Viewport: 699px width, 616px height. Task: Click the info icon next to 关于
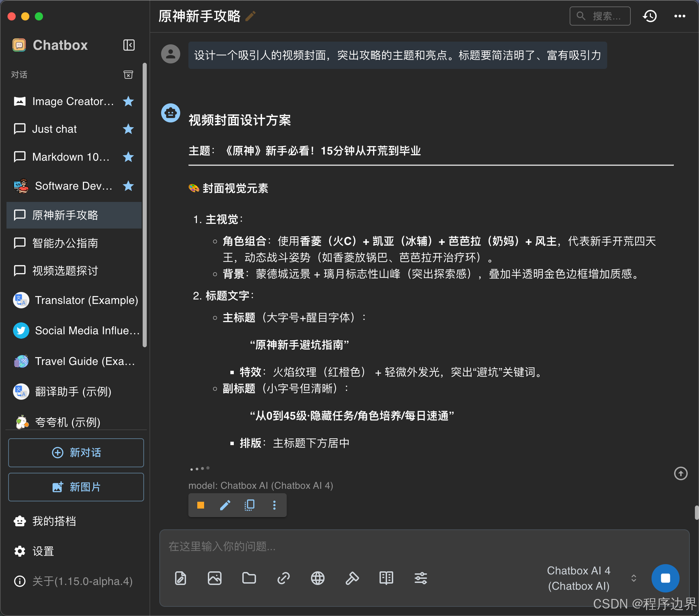click(20, 581)
